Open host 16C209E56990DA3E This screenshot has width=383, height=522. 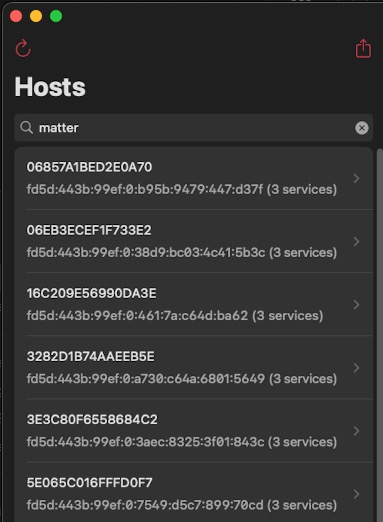click(x=193, y=304)
